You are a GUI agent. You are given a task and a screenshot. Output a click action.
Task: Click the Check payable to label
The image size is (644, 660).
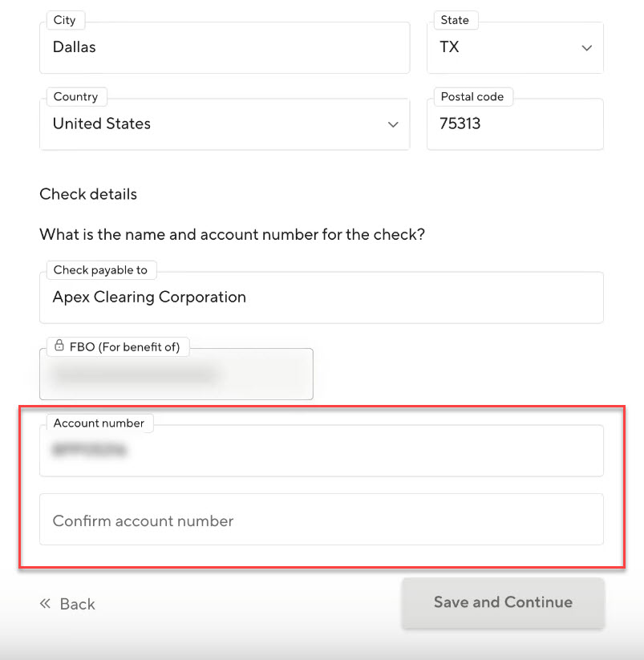tap(100, 270)
